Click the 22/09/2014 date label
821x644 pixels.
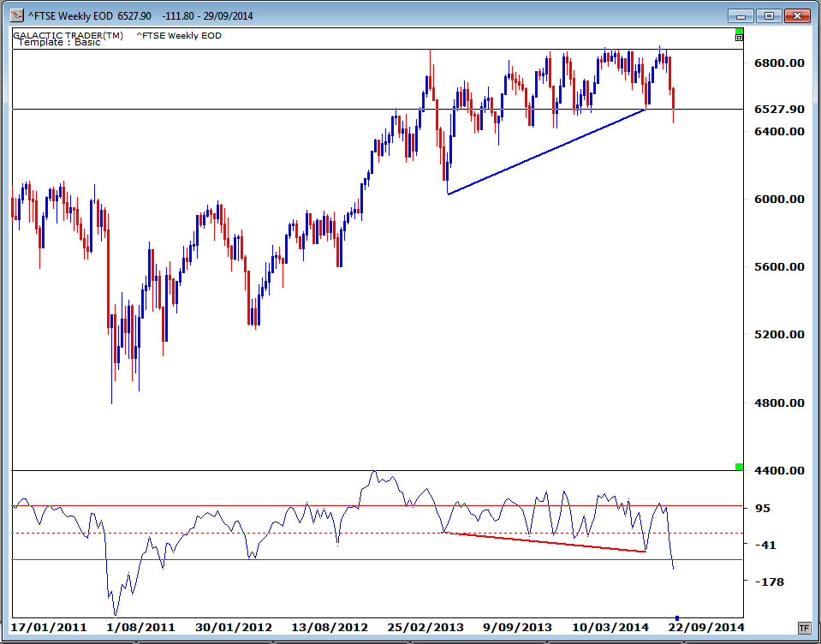click(x=705, y=627)
